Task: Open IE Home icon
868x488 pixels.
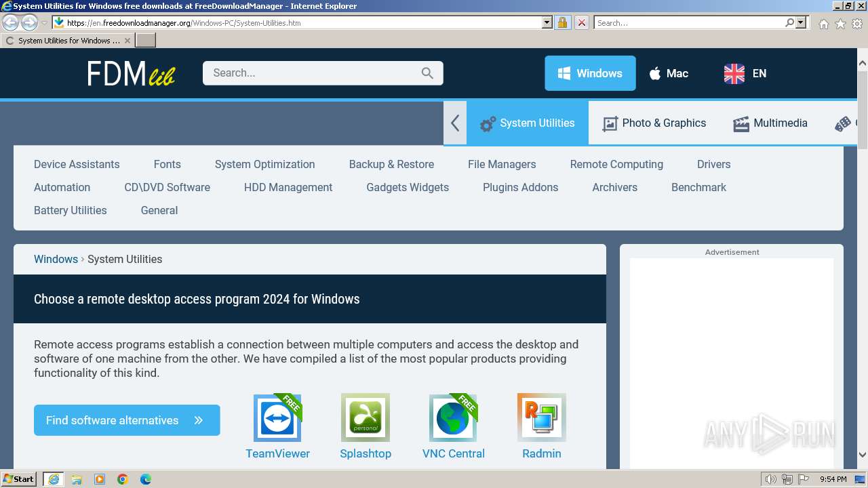Action: (823, 23)
